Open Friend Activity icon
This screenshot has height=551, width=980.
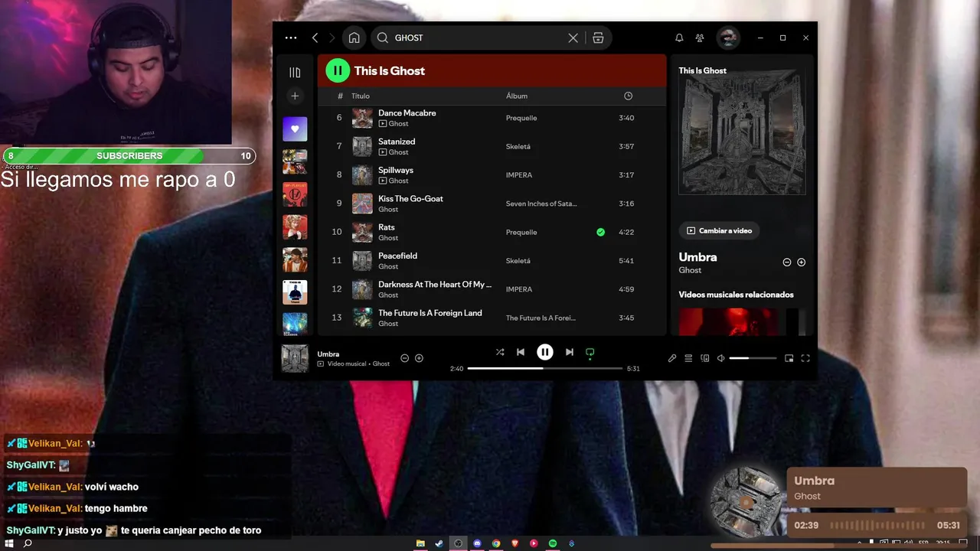pos(700,37)
